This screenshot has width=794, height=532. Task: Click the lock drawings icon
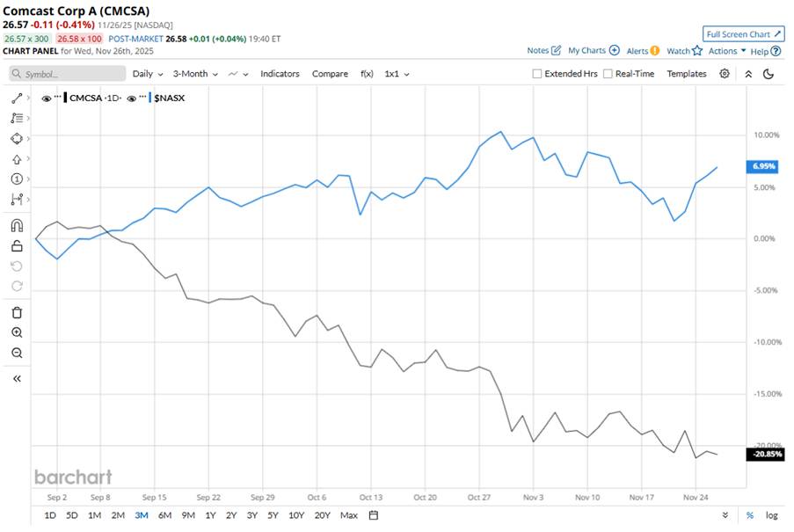point(17,246)
